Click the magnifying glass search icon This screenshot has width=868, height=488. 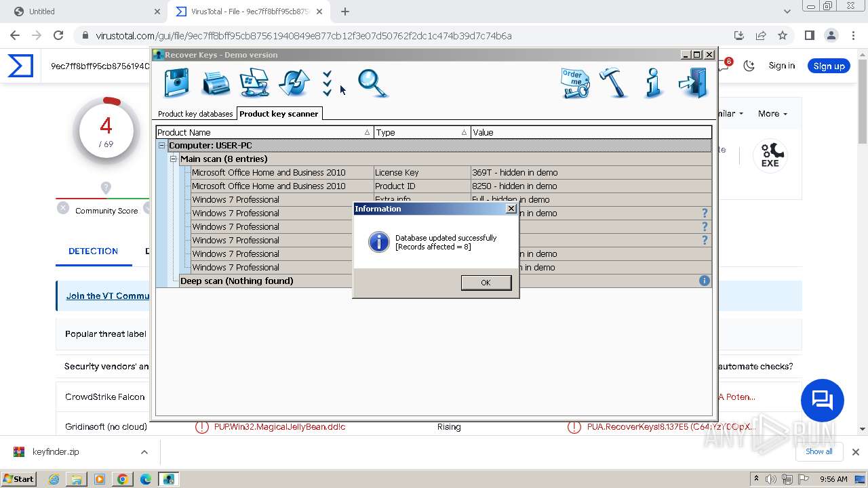pyautogui.click(x=372, y=83)
